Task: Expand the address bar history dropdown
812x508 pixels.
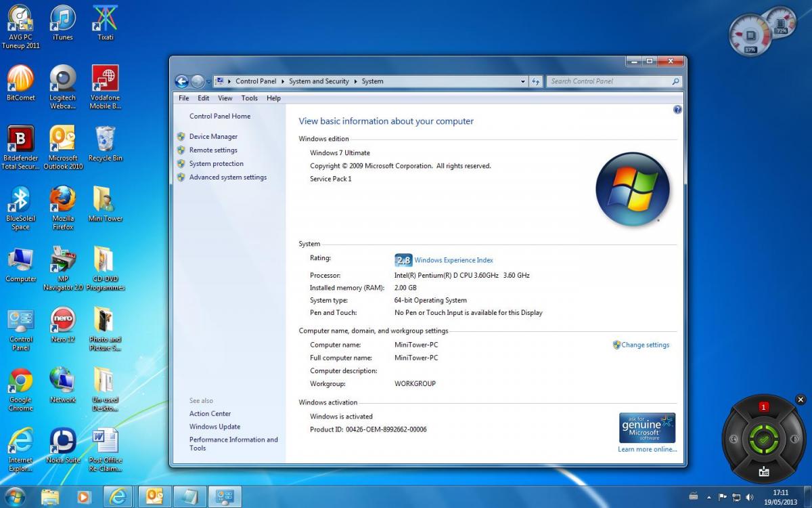Action: pos(523,81)
